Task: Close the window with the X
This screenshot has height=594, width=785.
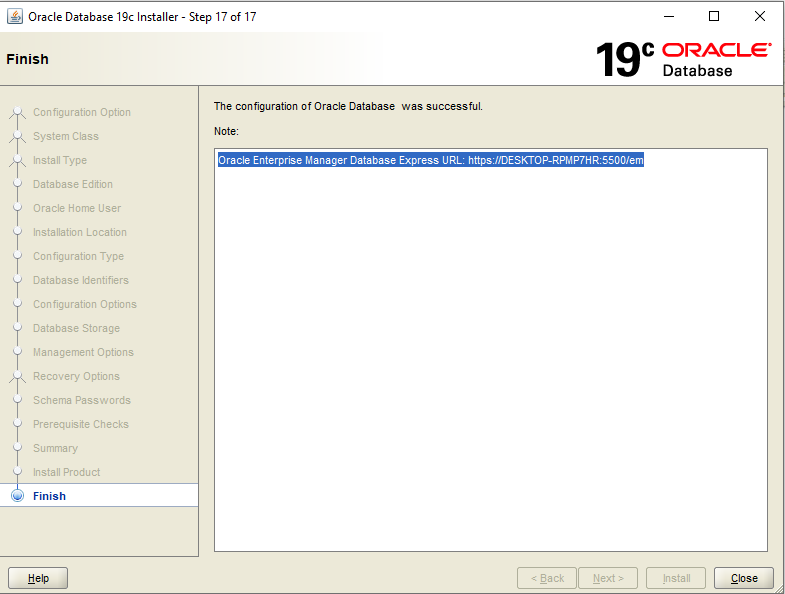Action: point(759,17)
